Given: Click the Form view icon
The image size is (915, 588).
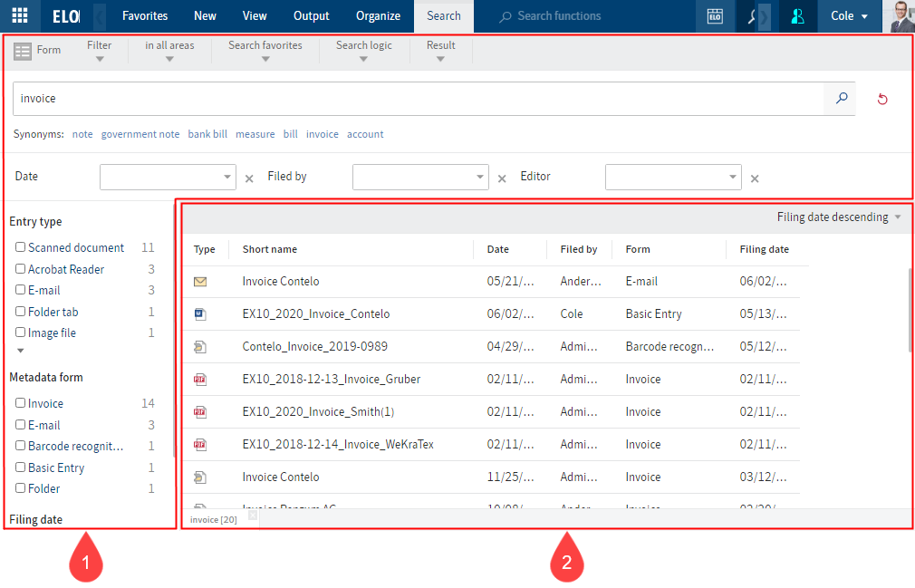Looking at the screenshot, I should pos(23,52).
